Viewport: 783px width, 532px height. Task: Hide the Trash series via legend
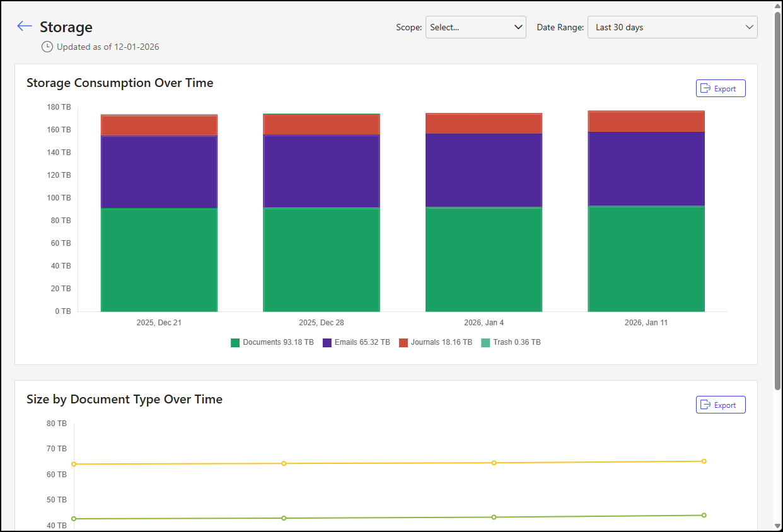(516, 342)
